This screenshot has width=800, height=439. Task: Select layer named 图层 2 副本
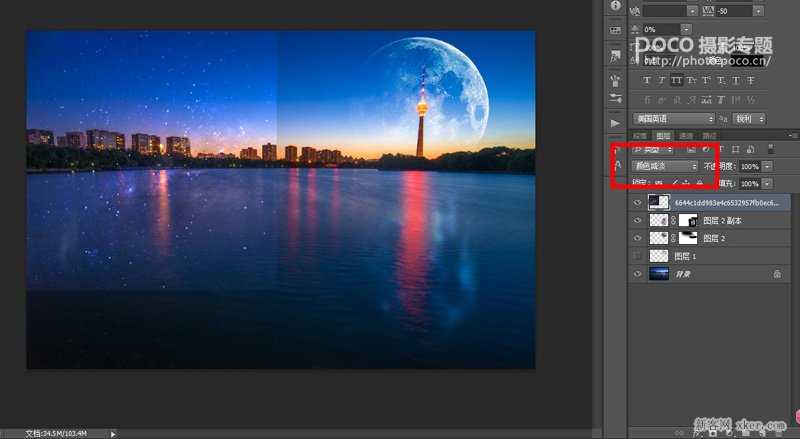pyautogui.click(x=722, y=221)
